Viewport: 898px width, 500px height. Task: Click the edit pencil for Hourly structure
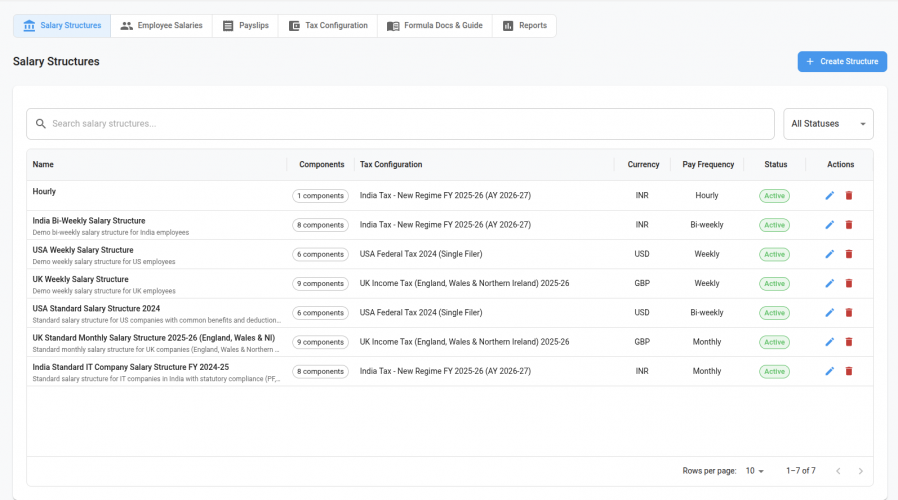829,196
